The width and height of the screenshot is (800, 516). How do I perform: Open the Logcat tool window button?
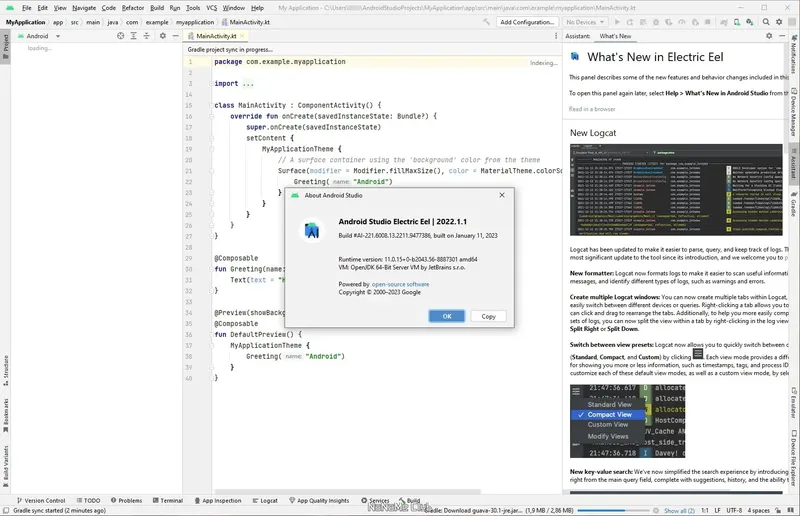265,500
